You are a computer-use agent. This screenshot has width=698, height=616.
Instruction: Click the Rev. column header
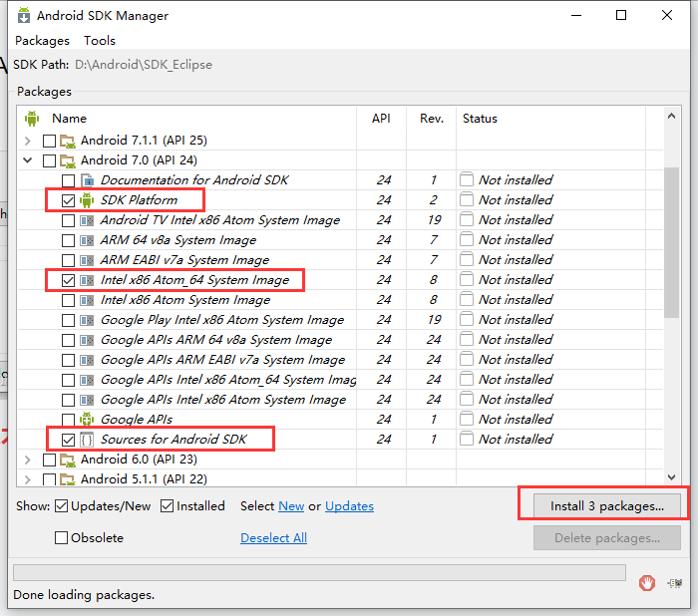pos(432,119)
